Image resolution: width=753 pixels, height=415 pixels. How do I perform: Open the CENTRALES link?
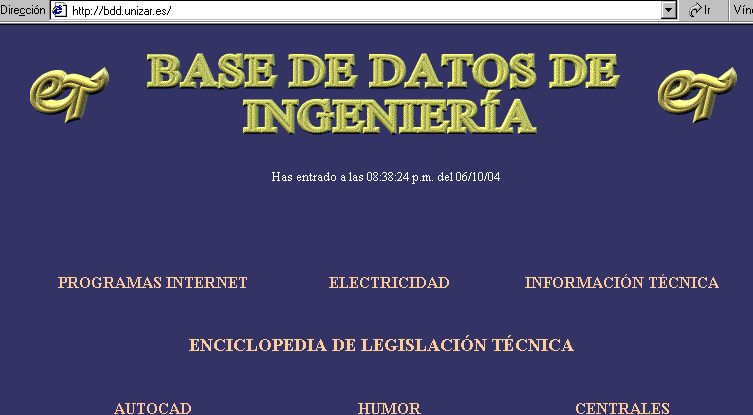tap(622, 408)
